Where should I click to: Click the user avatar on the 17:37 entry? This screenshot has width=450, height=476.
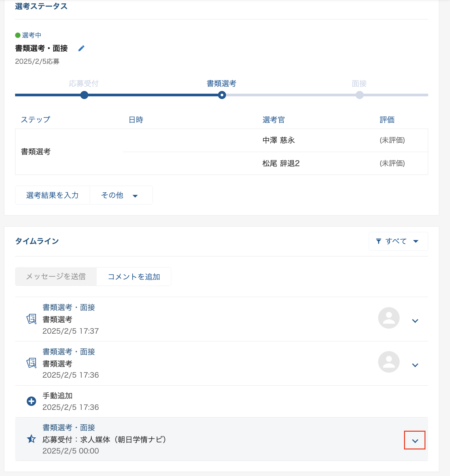pyautogui.click(x=389, y=318)
